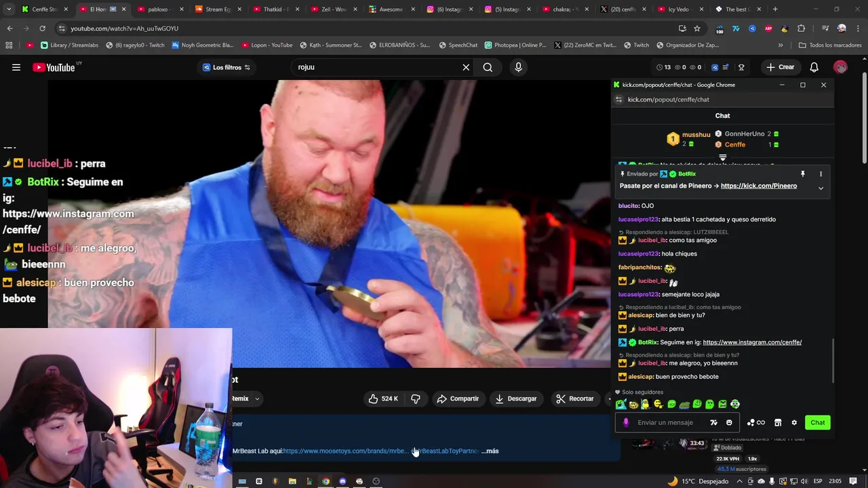Unpin the BotRix pinned message
This screenshot has height=488, width=868.
(802, 174)
